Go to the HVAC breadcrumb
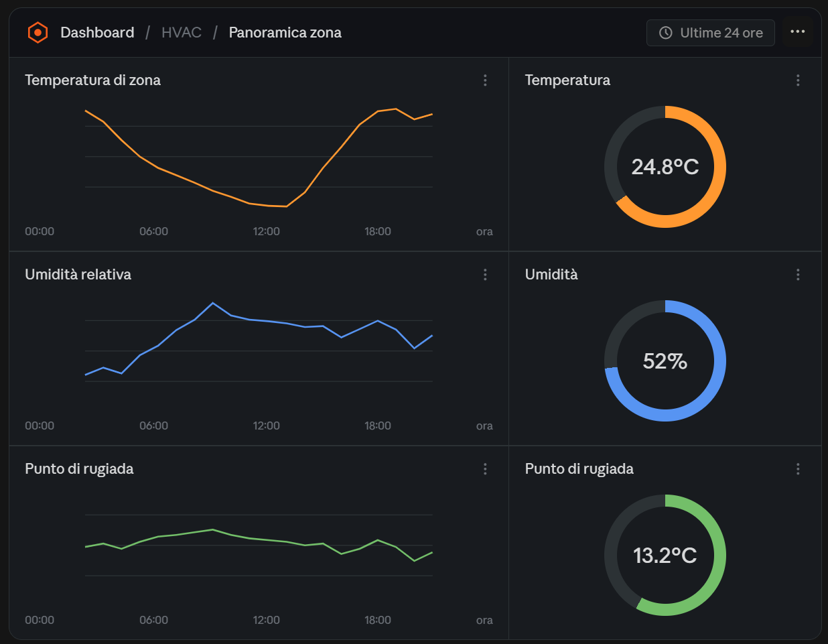828x644 pixels. click(x=182, y=32)
